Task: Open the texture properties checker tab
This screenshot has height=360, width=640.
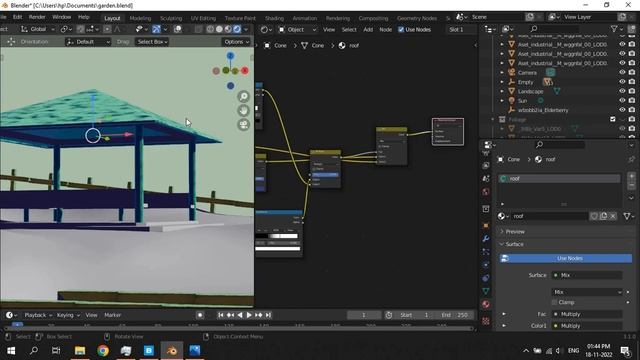Action: point(486,321)
